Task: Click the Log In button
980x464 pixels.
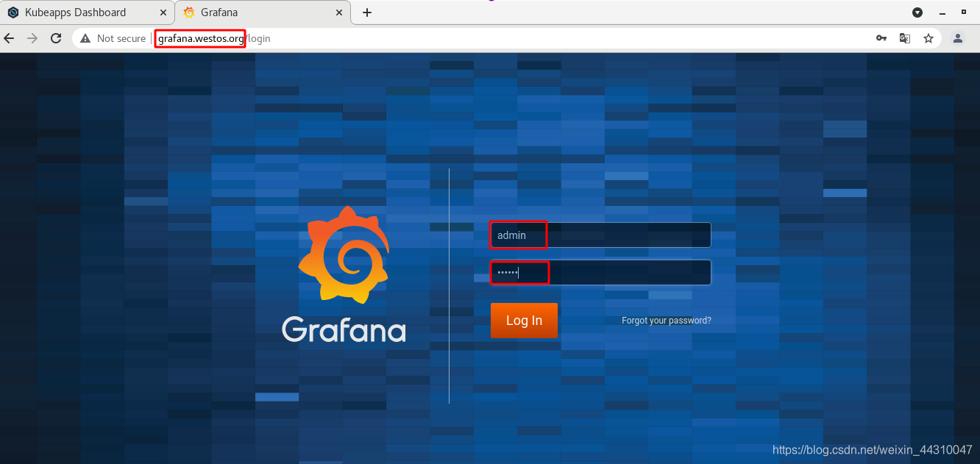Action: (524, 321)
